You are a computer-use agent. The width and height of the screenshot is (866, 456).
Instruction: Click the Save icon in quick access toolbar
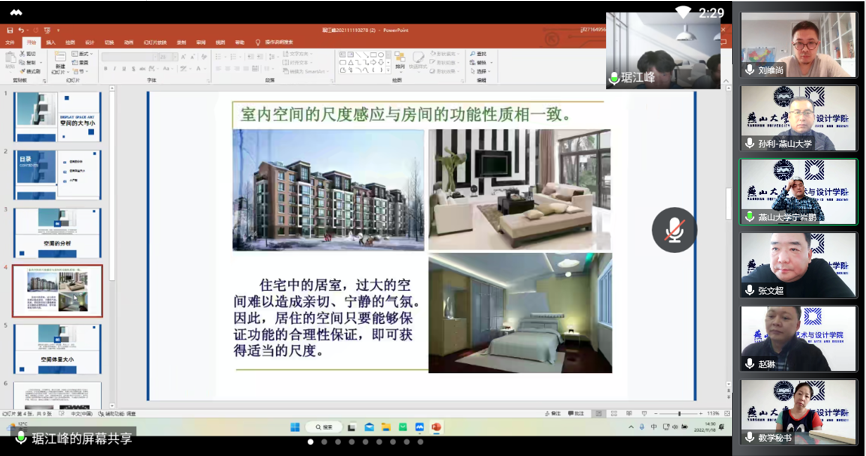coord(10,31)
